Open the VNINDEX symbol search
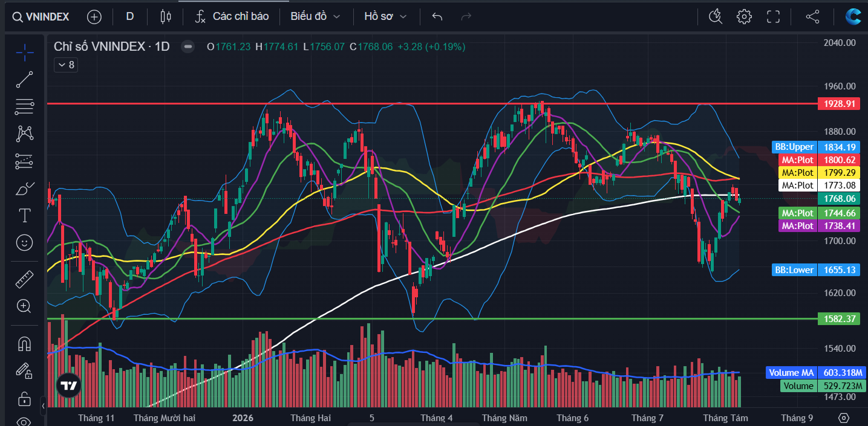Screen dimensions: 868x426 (x=41, y=16)
